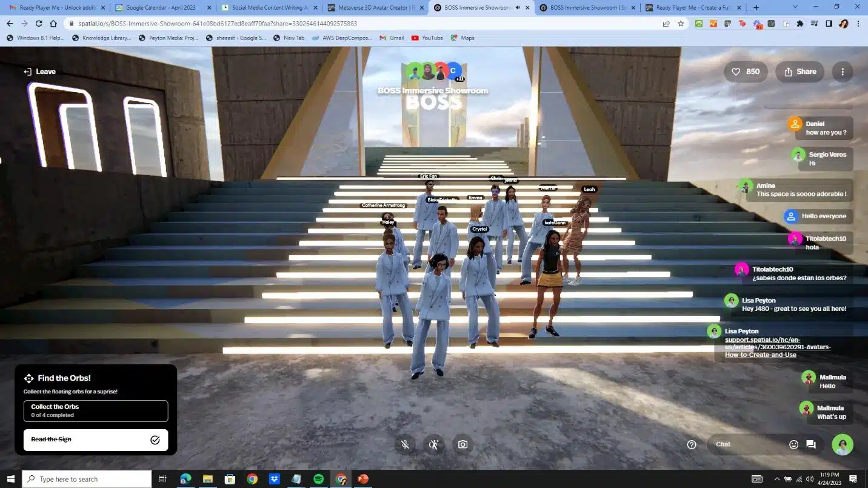Expand the Chrome tab search chevron
The width and height of the screenshot is (868, 488).
pyautogui.click(x=795, y=7)
